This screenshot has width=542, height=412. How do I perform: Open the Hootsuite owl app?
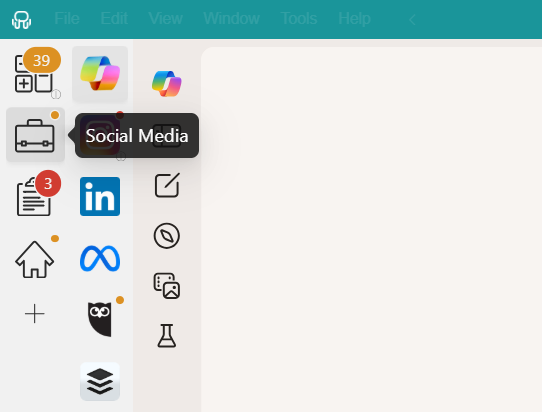(100, 319)
